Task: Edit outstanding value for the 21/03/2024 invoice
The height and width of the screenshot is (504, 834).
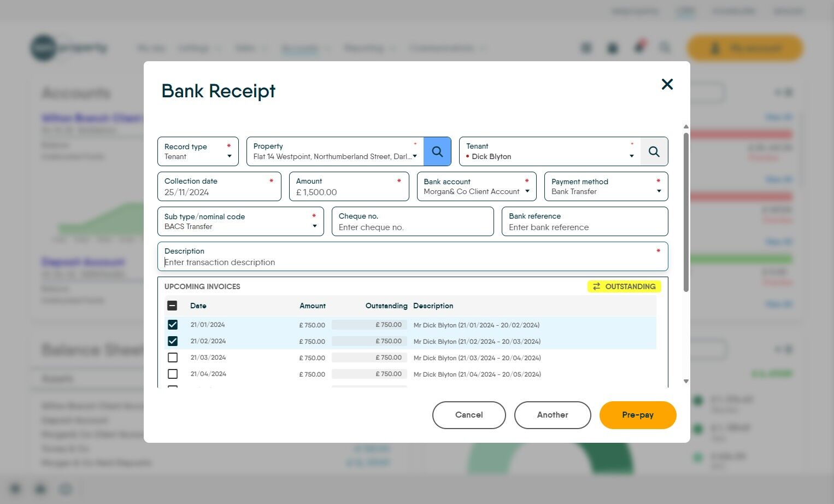Action: pos(369,358)
